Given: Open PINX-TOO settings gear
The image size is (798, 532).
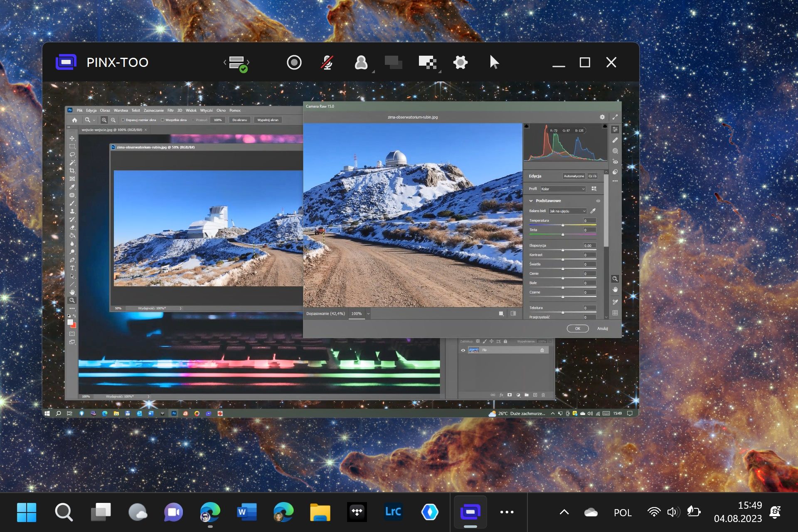Looking at the screenshot, I should click(x=460, y=62).
